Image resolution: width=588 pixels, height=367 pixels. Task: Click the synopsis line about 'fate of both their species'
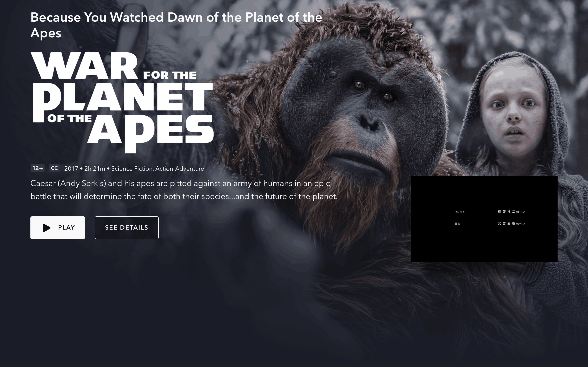[x=184, y=196]
